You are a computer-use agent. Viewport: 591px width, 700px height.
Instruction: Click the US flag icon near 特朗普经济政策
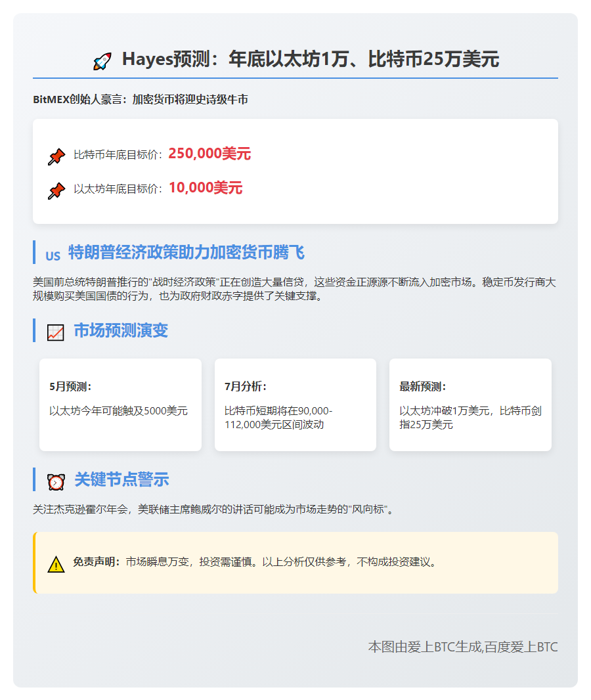[53, 256]
